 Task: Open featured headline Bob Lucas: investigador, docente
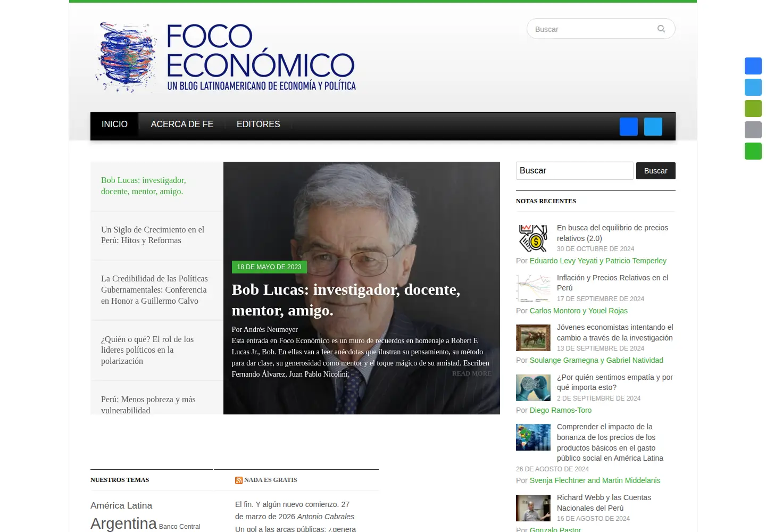pyautogui.click(x=346, y=300)
